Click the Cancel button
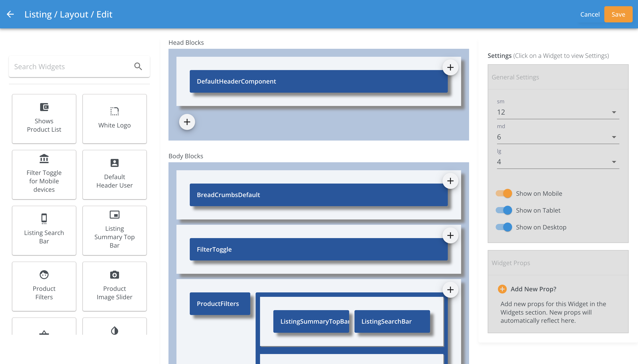Viewport: 638px width, 364px height. (590, 14)
